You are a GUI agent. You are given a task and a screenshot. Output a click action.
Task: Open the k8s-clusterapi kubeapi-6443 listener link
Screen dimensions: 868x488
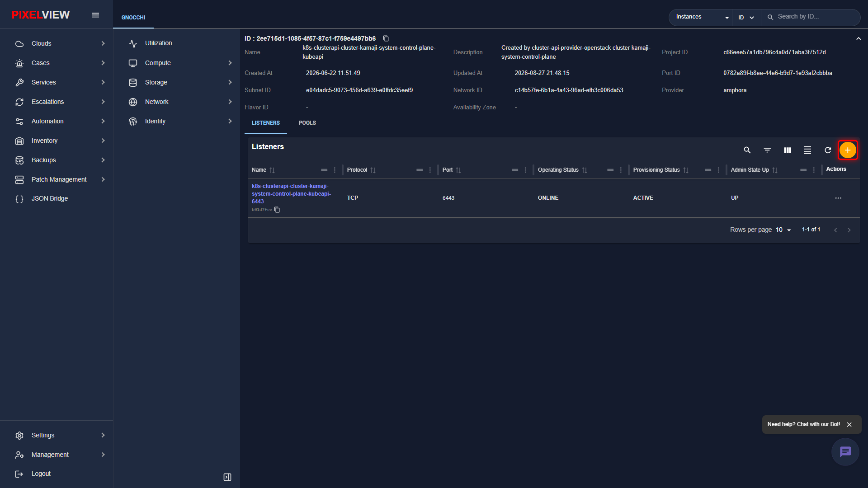click(x=292, y=194)
